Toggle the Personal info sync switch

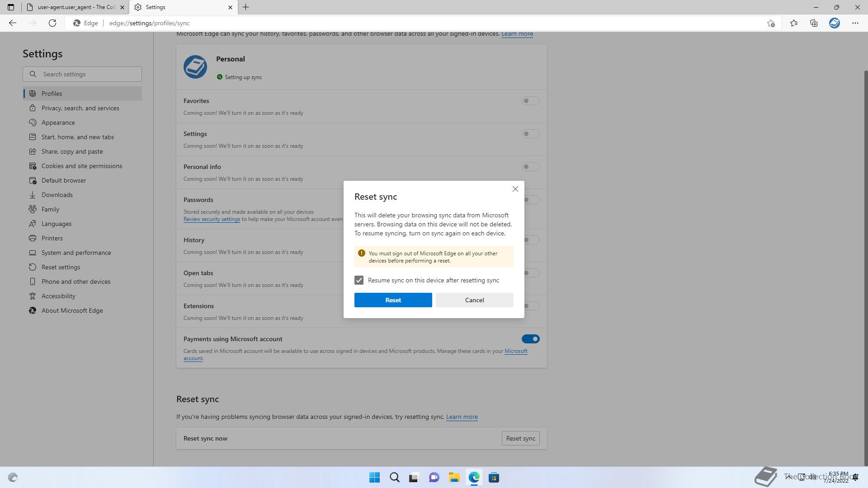pos(530,167)
